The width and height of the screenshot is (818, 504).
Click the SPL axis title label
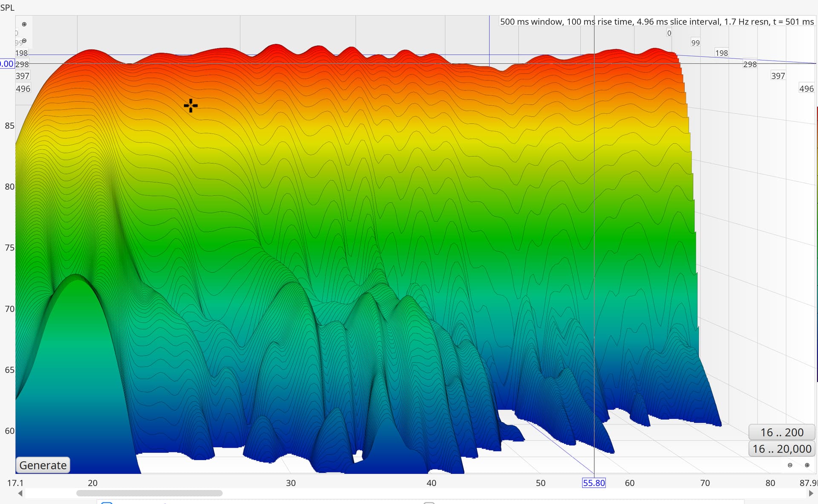coord(7,8)
